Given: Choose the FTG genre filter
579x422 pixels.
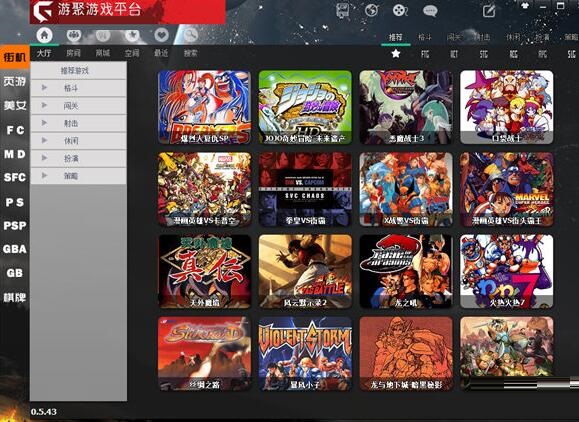Looking at the screenshot, I should pos(425,54).
